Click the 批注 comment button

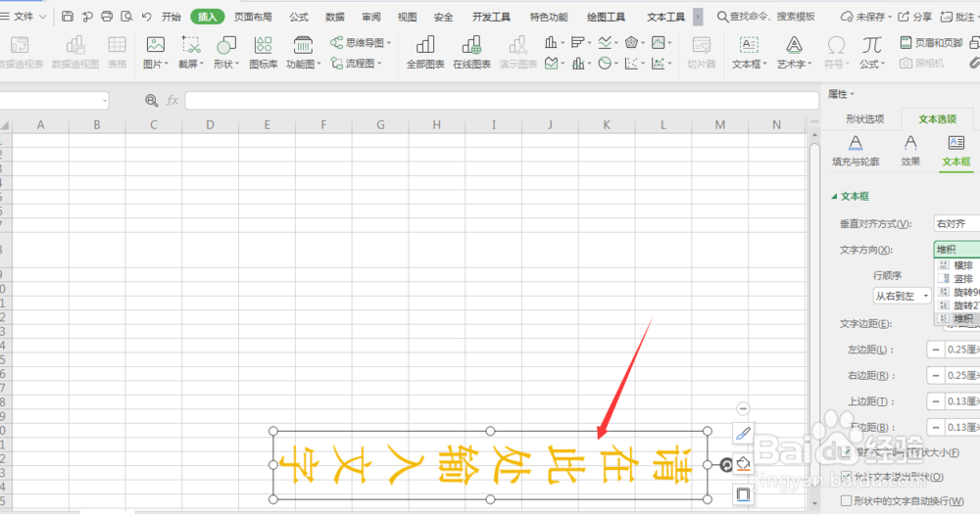[x=959, y=17]
